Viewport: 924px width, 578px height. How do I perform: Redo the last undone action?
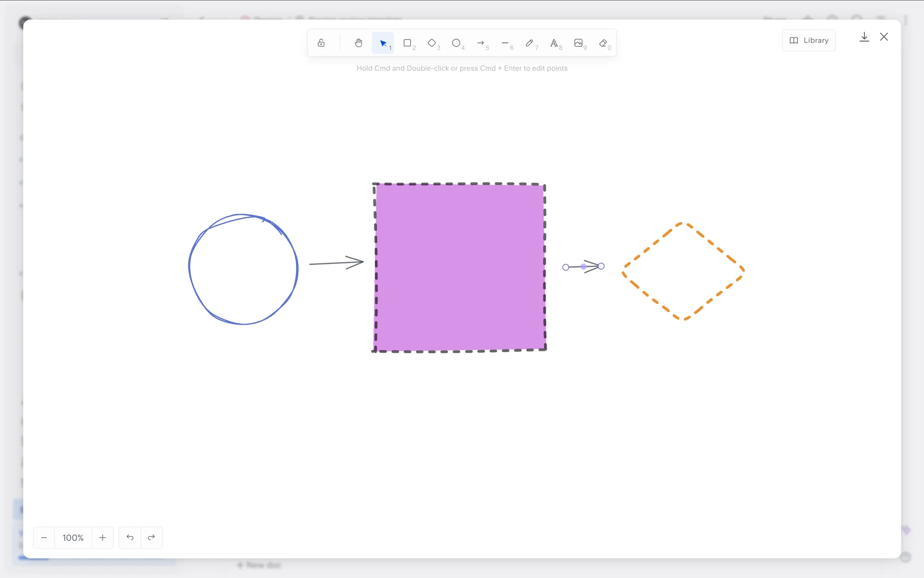click(151, 538)
